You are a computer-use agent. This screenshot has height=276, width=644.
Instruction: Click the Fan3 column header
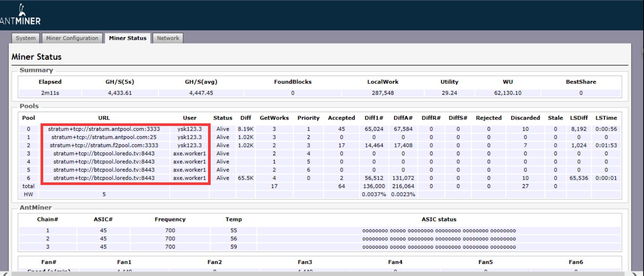(305, 262)
